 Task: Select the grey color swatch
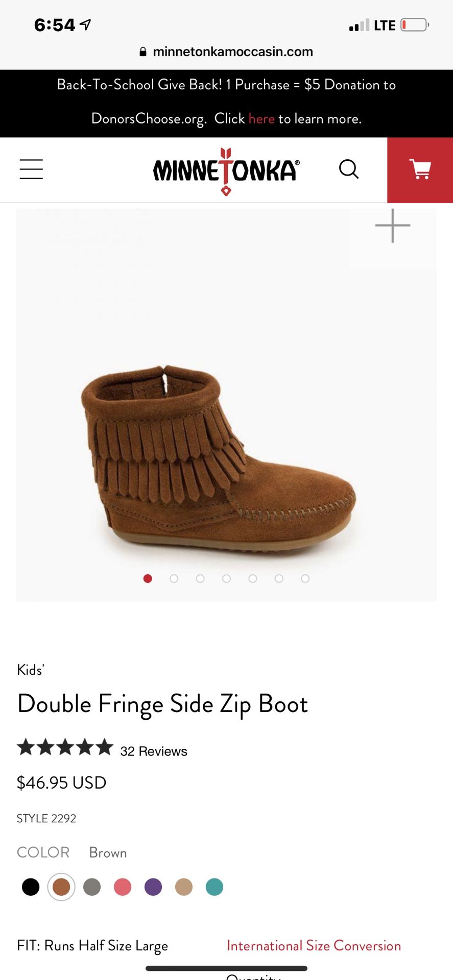tap(92, 887)
